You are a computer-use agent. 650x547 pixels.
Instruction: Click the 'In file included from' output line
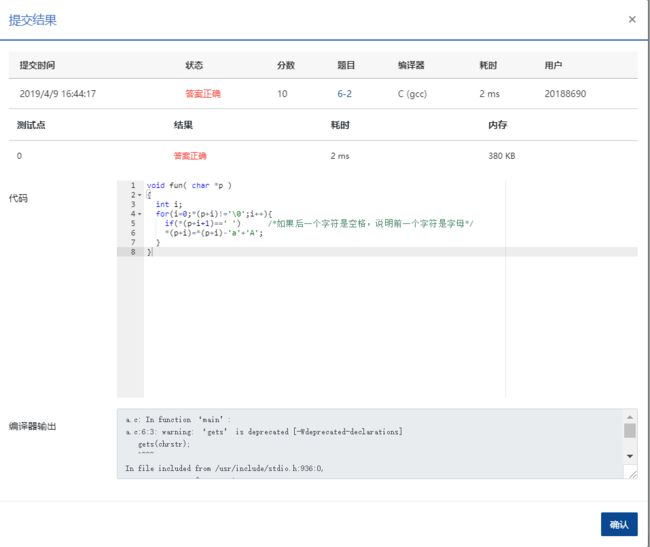click(x=224, y=468)
